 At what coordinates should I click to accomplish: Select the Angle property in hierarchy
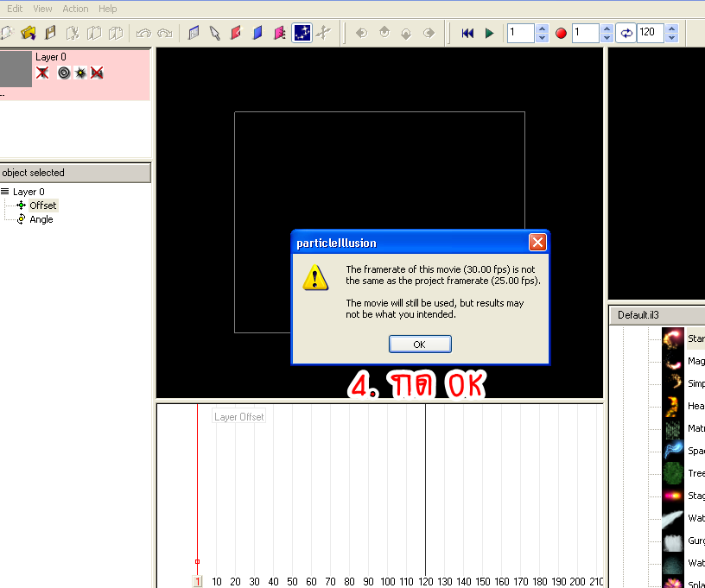41,219
